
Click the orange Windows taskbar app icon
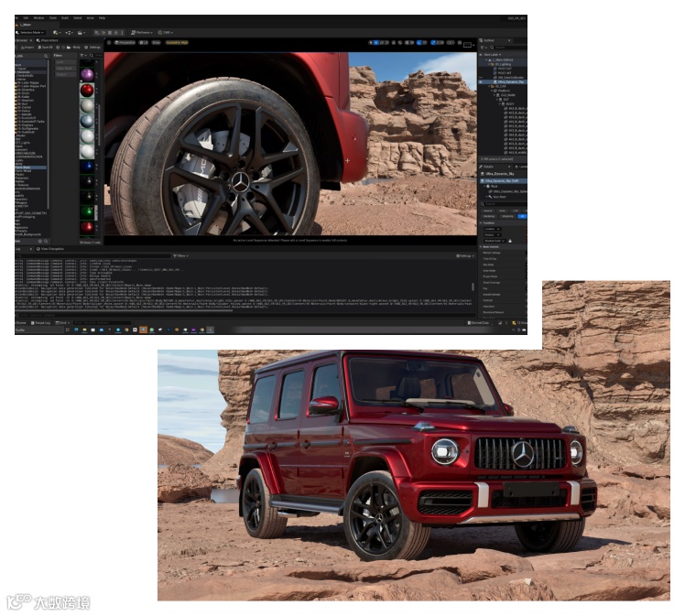[143, 330]
